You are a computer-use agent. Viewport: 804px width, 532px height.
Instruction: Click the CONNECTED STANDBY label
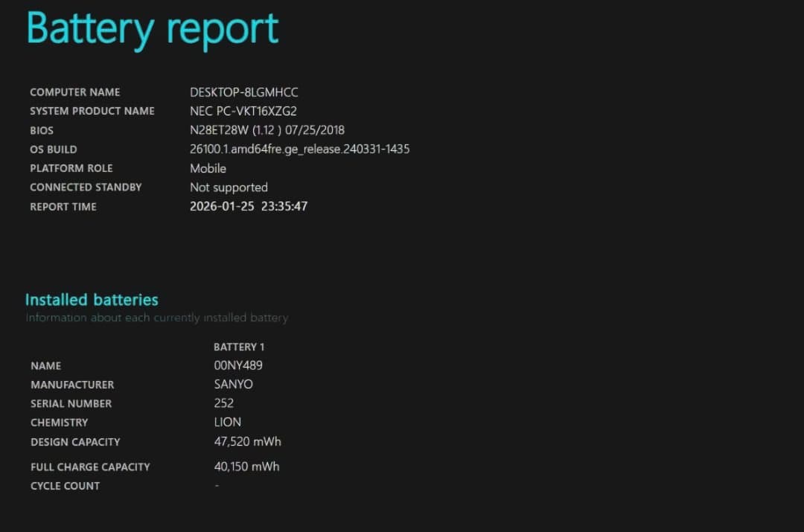pyautogui.click(x=86, y=188)
